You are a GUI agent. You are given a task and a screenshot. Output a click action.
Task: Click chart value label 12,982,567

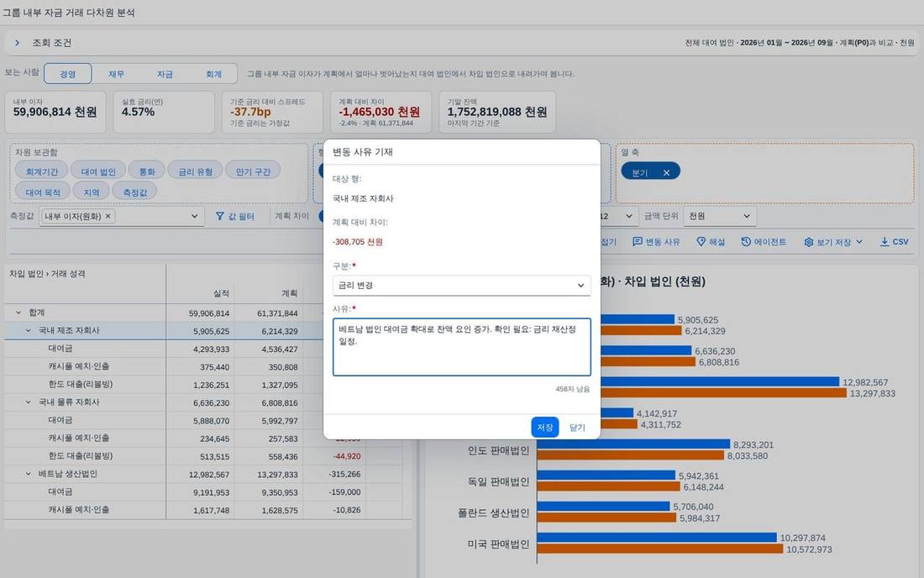tap(865, 382)
